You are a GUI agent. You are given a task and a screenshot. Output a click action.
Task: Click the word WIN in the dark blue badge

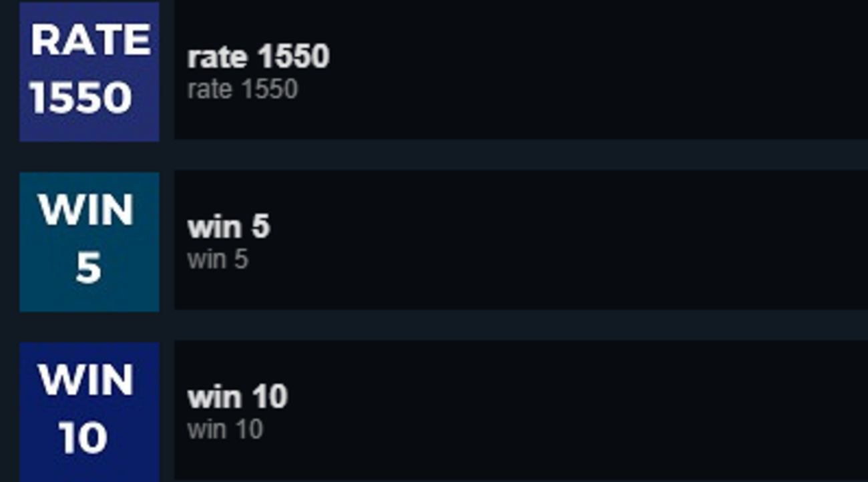coord(86,381)
